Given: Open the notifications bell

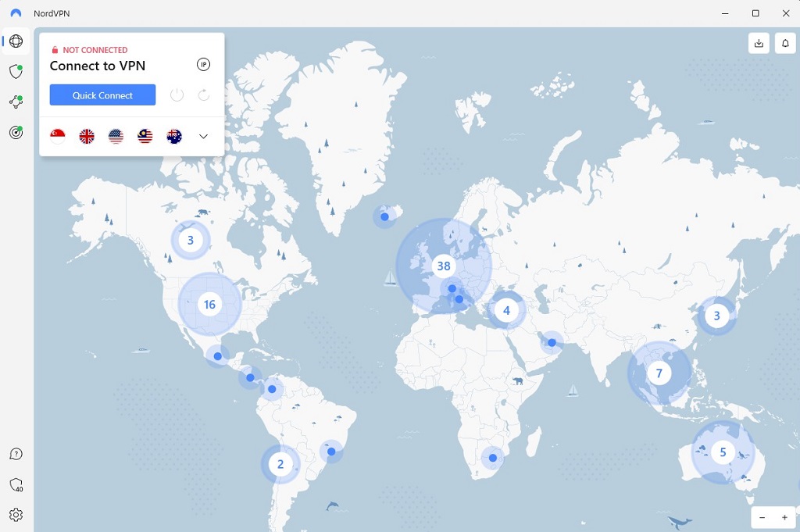Looking at the screenshot, I should pos(785,43).
